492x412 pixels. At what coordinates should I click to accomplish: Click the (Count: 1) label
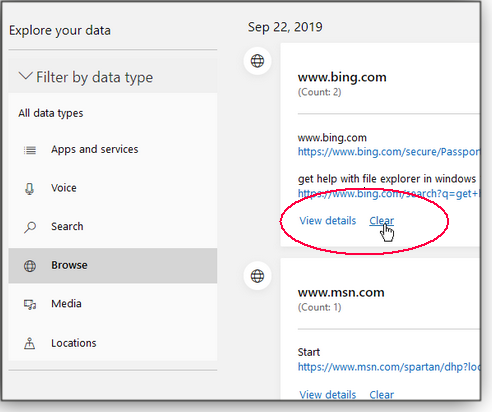(319, 307)
